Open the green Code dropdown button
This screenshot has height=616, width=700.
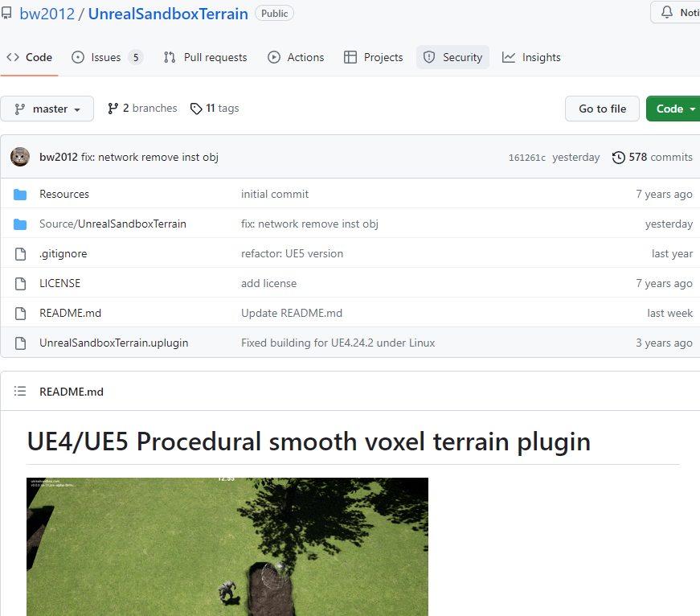tap(674, 109)
